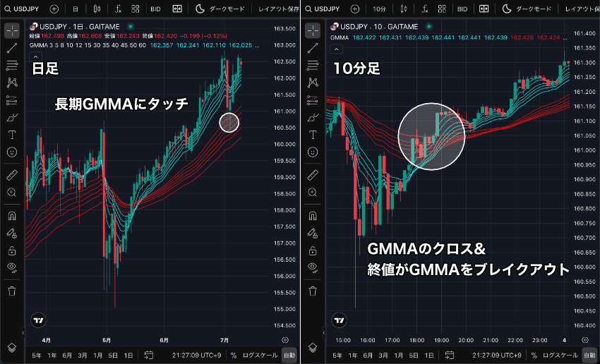Select the trend line tool in left chart

12,48
